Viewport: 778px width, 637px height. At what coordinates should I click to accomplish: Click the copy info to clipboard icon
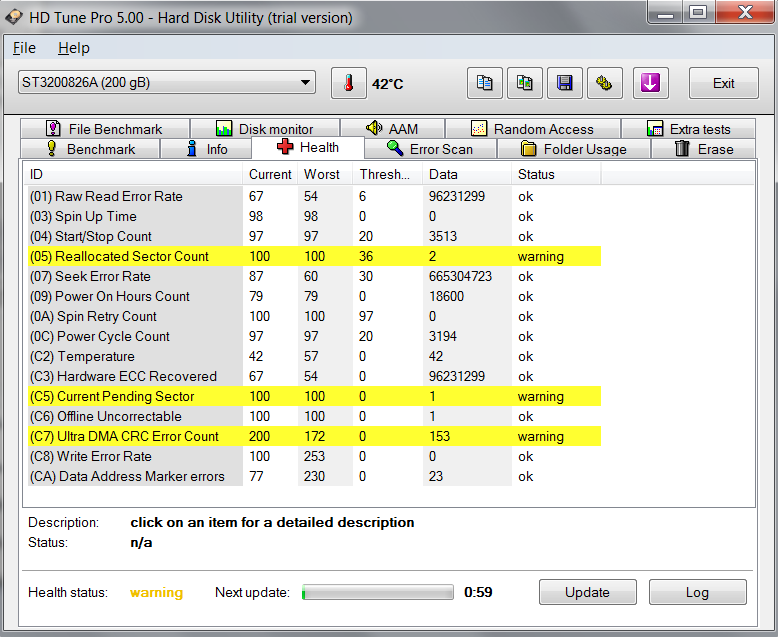(x=485, y=83)
